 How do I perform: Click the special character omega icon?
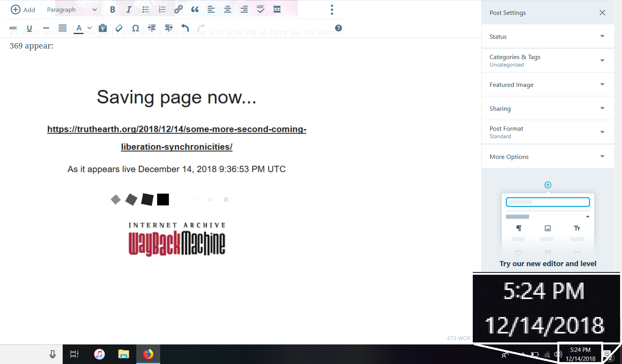(x=136, y=28)
